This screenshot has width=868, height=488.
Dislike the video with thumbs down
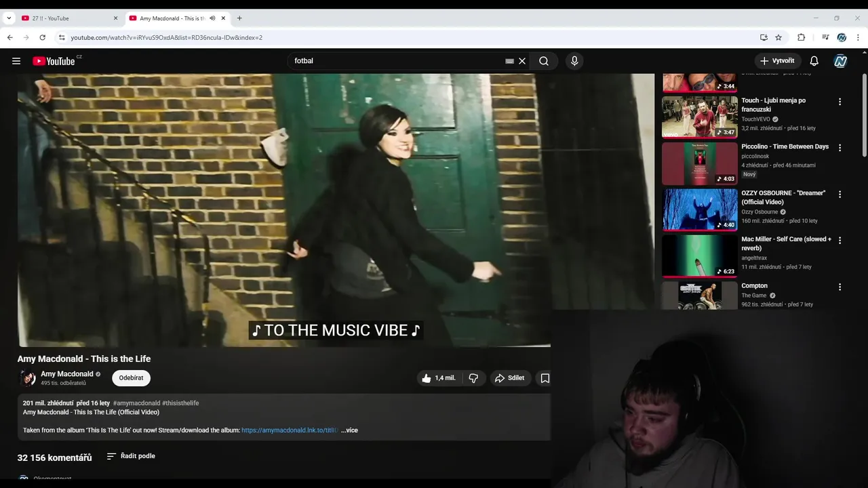click(x=473, y=378)
